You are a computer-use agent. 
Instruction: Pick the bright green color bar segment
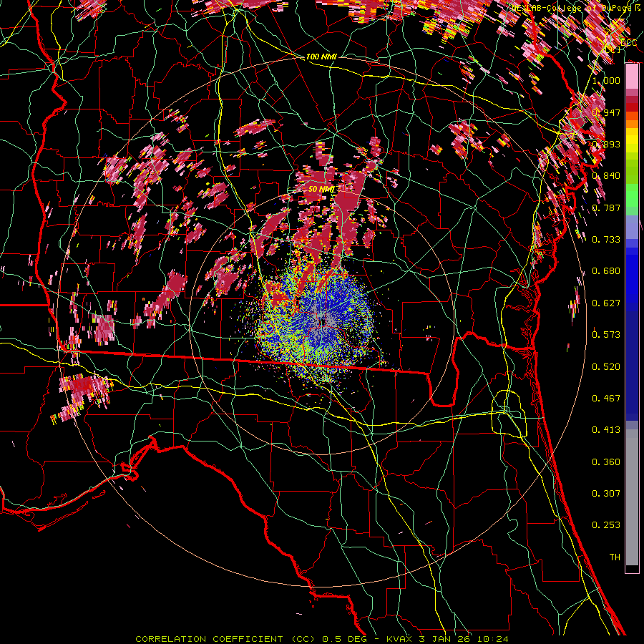(x=632, y=195)
